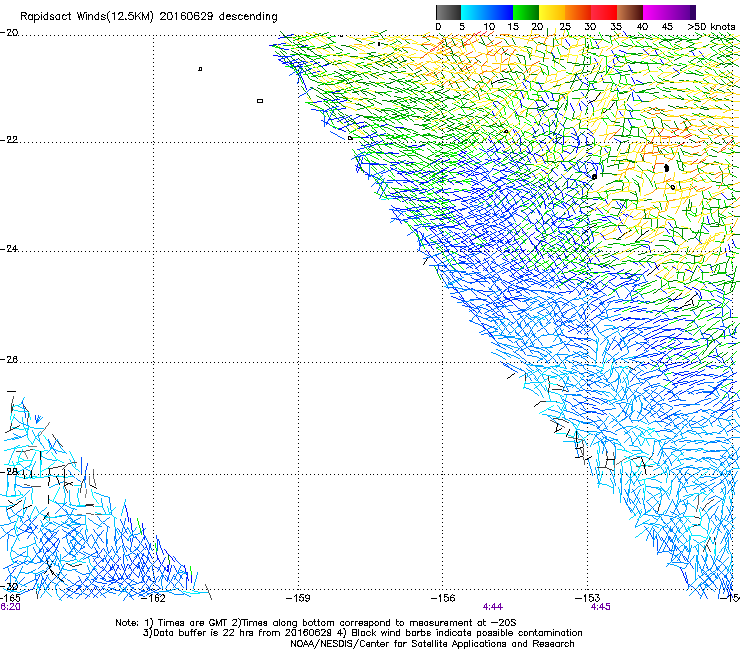Image resolution: width=740 pixels, height=650 pixels.
Task: Click the longitude axis label '-153'
Action: pyautogui.click(x=588, y=598)
